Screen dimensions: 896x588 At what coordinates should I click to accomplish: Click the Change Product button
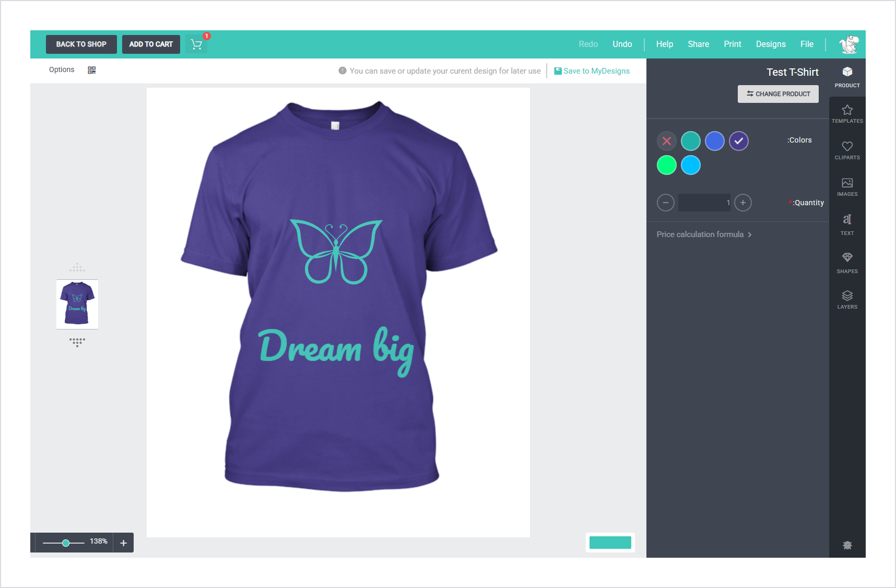tap(778, 94)
